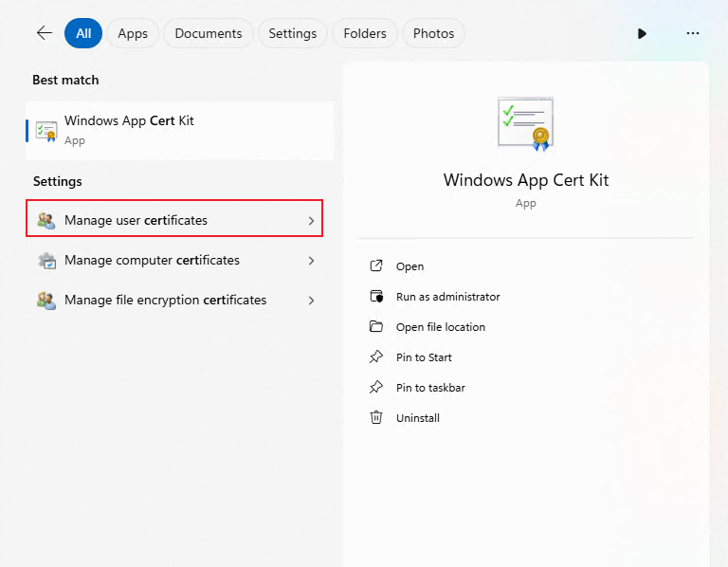Show more filters with the play arrow icon
The height and width of the screenshot is (567, 728).
click(x=642, y=33)
